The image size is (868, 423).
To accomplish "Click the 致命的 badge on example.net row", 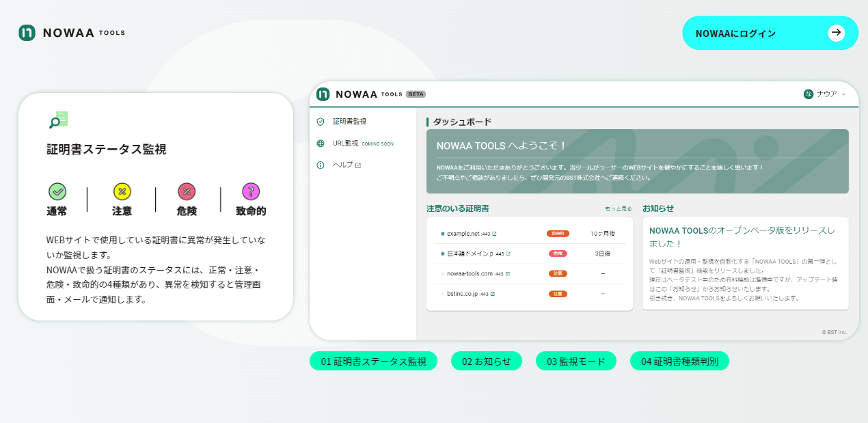I will point(558,234).
